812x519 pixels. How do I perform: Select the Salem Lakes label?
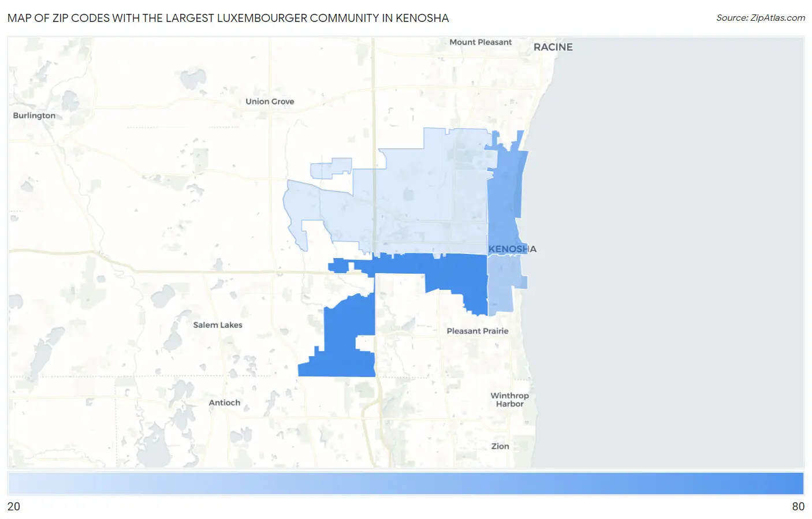(218, 325)
